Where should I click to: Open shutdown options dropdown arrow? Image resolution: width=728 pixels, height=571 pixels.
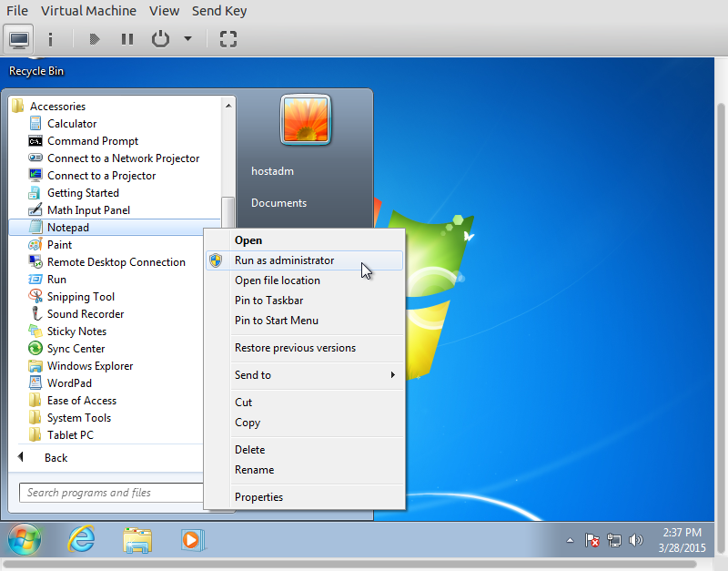(x=187, y=39)
